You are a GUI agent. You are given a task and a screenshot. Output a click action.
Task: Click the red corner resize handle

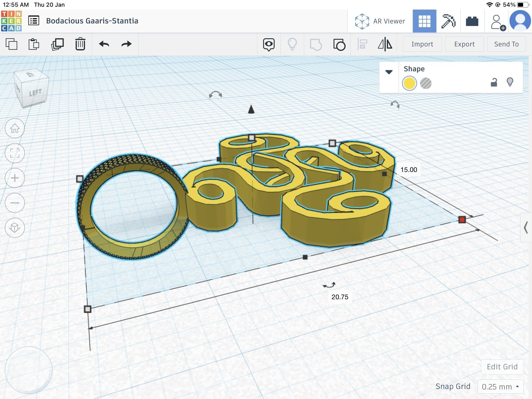462,220
